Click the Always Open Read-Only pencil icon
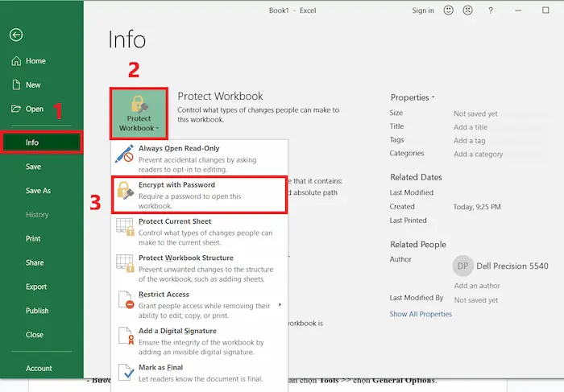564x392 pixels. pos(124,154)
